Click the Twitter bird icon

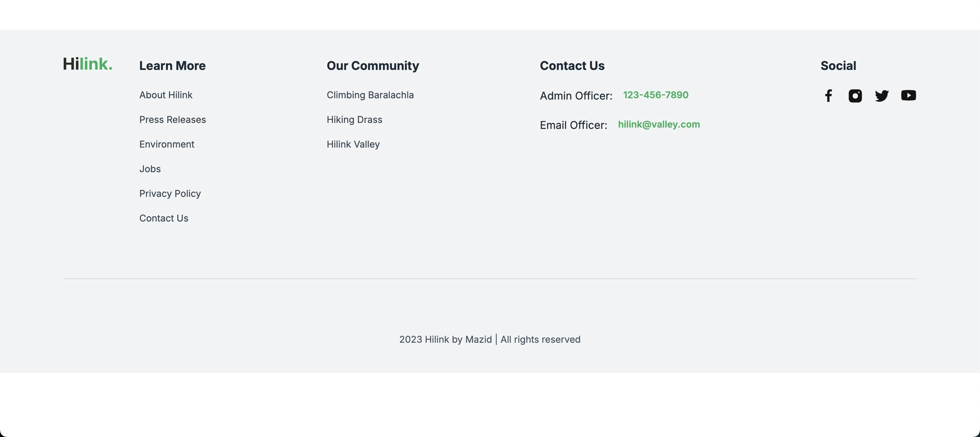[881, 95]
